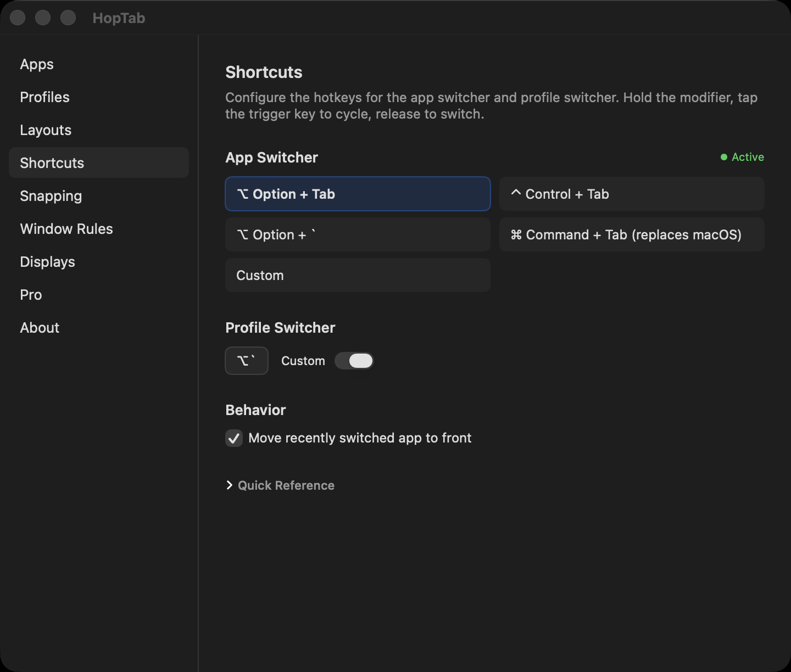This screenshot has width=791, height=672.
Task: Choose Option + Tab app switcher hotkey
Action: pos(358,194)
